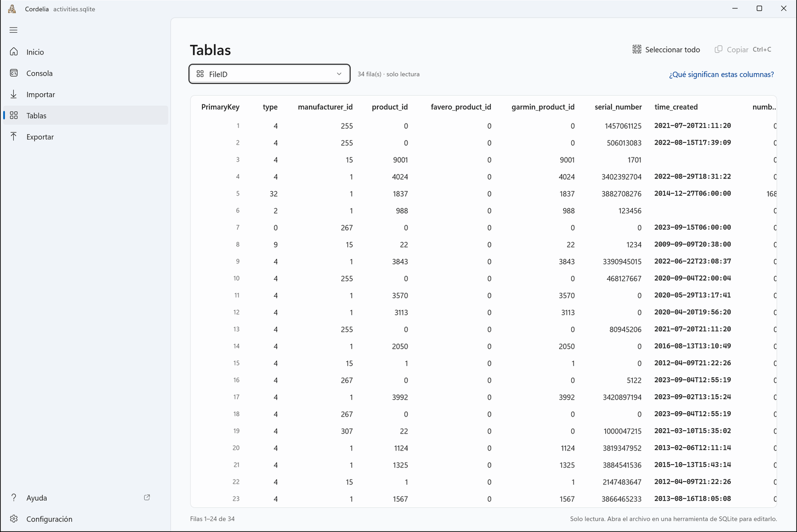Click the Filas 1–24 de 34 status text
Image resolution: width=797 pixels, height=532 pixels.
point(212,519)
